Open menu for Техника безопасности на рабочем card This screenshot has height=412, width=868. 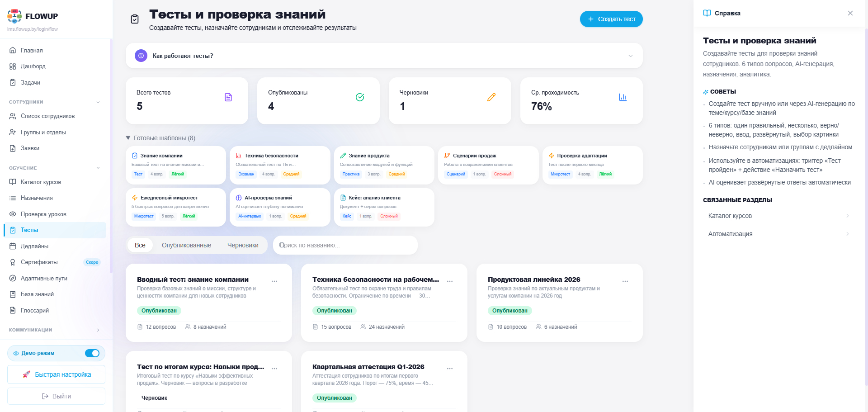click(450, 281)
